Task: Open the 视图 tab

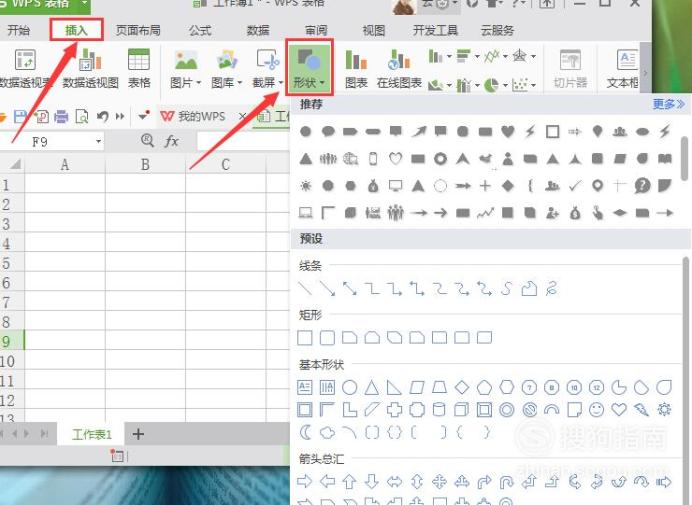Action: 374,30
